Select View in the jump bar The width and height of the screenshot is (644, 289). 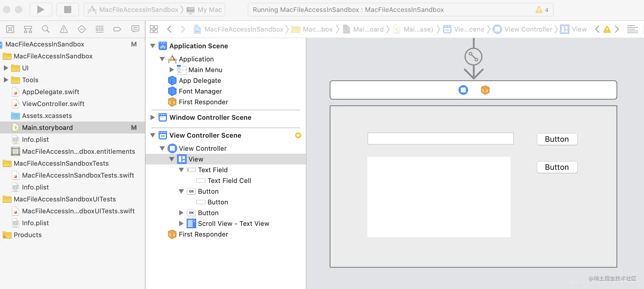(x=574, y=29)
